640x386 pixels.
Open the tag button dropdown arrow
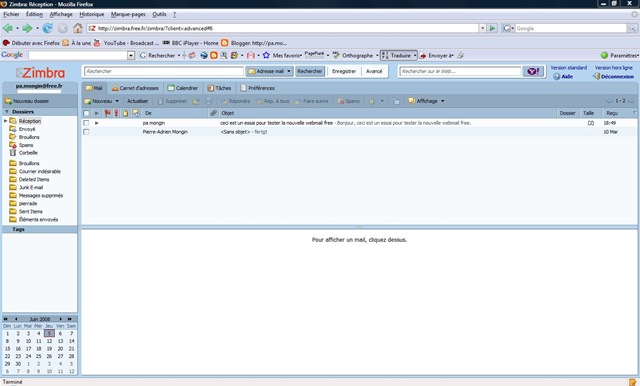point(382,101)
